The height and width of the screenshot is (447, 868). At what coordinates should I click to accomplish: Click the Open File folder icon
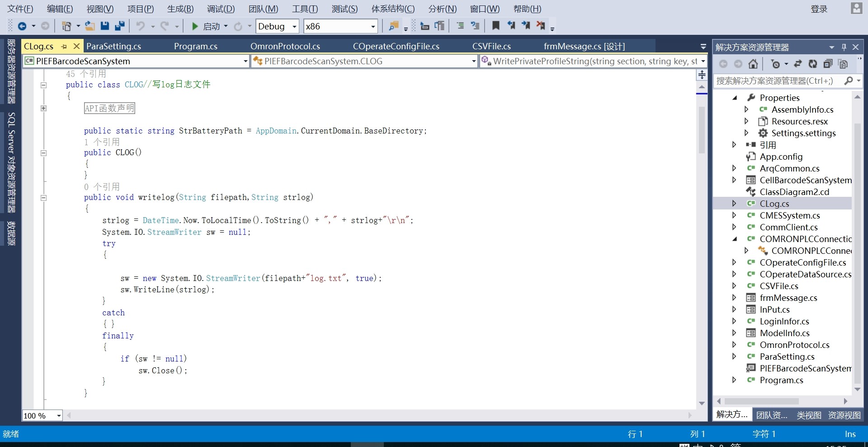(x=90, y=26)
